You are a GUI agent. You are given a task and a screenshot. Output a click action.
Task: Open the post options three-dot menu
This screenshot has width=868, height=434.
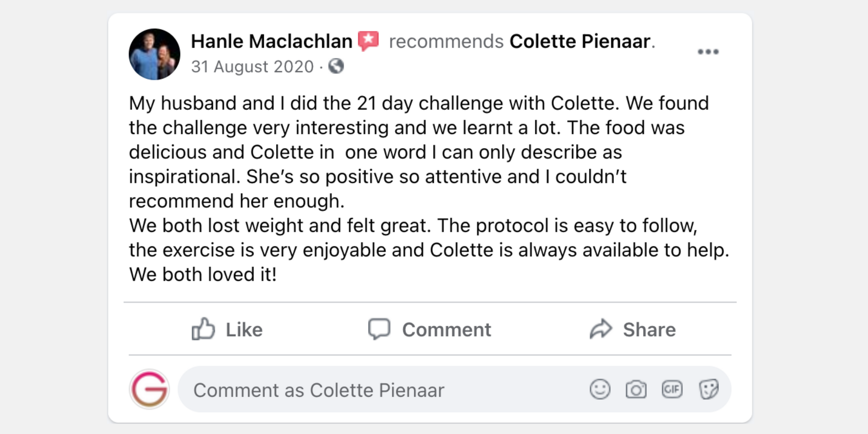[x=708, y=52]
